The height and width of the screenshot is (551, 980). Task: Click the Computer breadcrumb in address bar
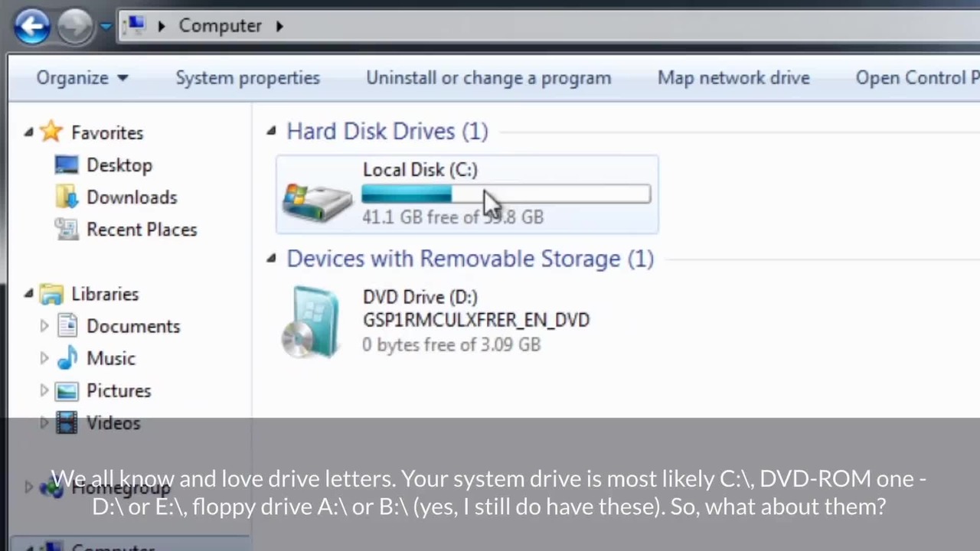point(220,26)
